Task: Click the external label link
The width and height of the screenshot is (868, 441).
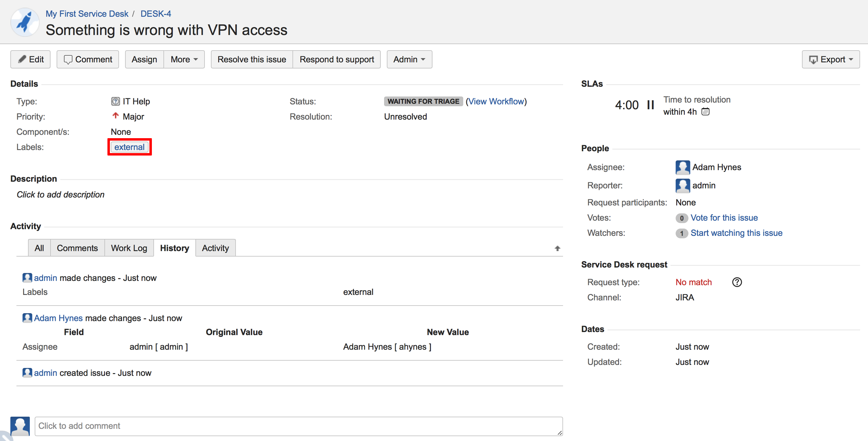Action: point(129,147)
